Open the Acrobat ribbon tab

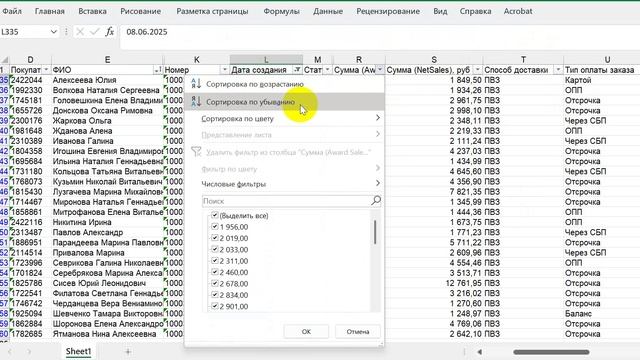[518, 11]
